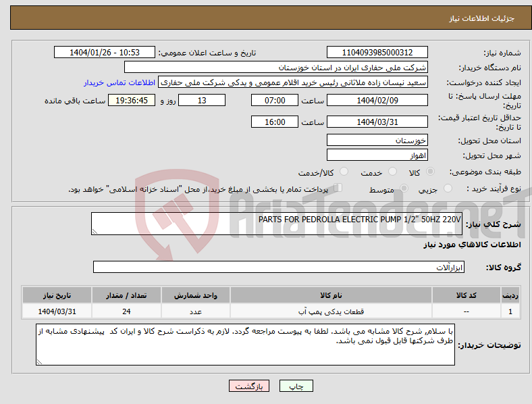
Task: Click row number cell 1
Action: 510,311
